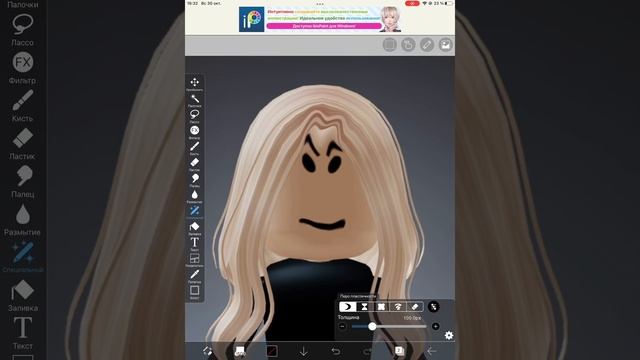The width and height of the screenshot is (640, 360).
Task: Select the Lasso tool in toolbar
Action: tap(195, 115)
